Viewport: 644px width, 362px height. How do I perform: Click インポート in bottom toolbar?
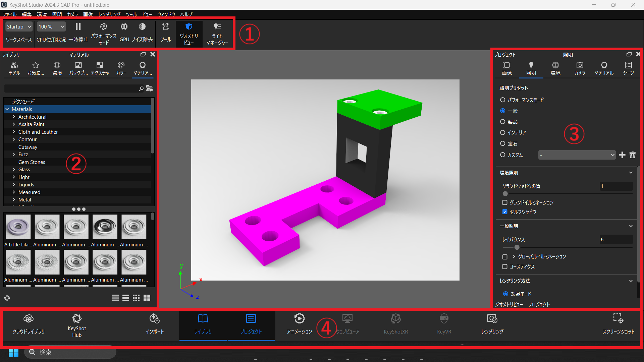click(x=155, y=324)
